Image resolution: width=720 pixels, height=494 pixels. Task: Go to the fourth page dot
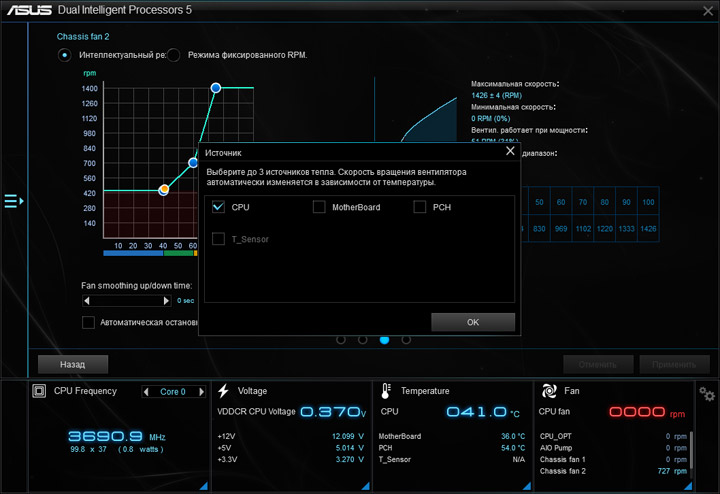pyautogui.click(x=406, y=340)
